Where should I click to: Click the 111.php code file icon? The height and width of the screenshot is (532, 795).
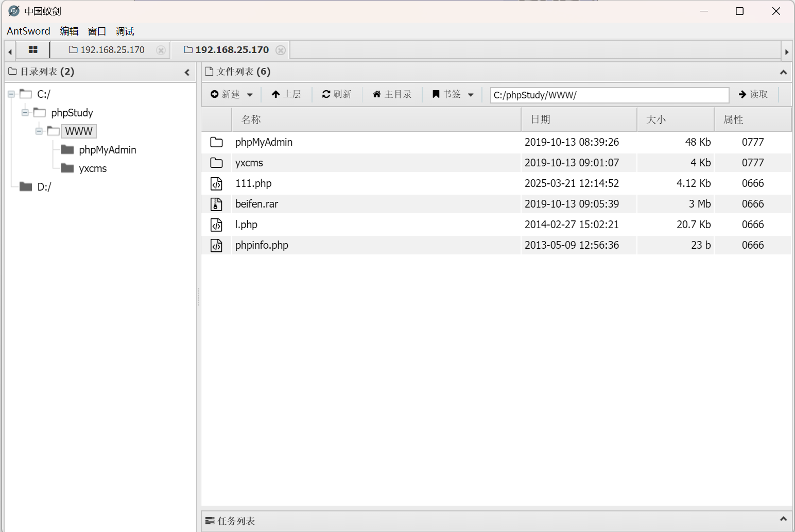pos(217,183)
